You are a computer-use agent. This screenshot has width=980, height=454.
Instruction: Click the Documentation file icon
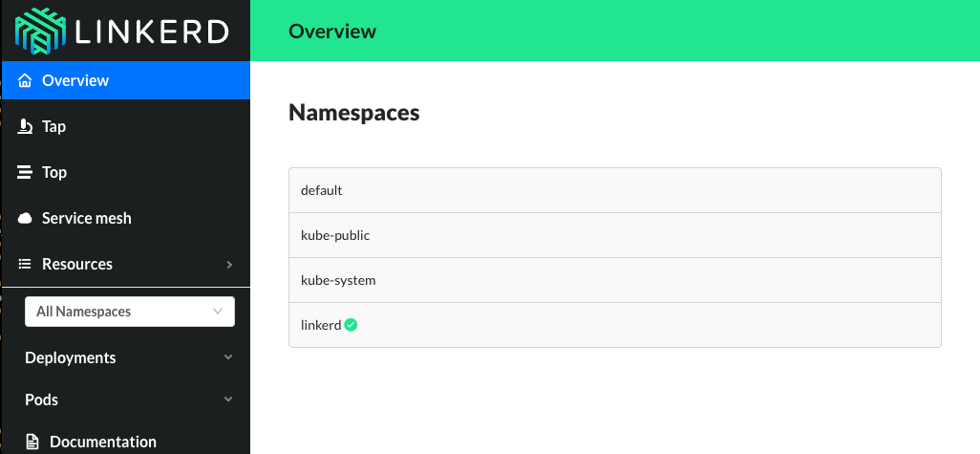pos(33,442)
